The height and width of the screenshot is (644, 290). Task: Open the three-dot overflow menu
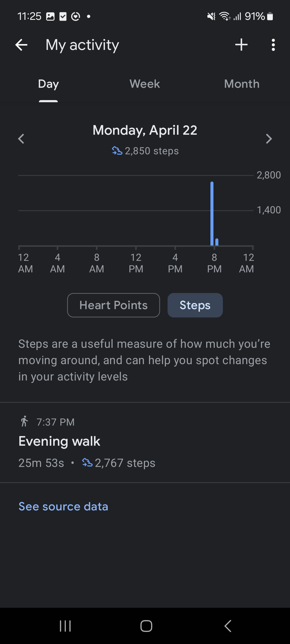pos(273,45)
